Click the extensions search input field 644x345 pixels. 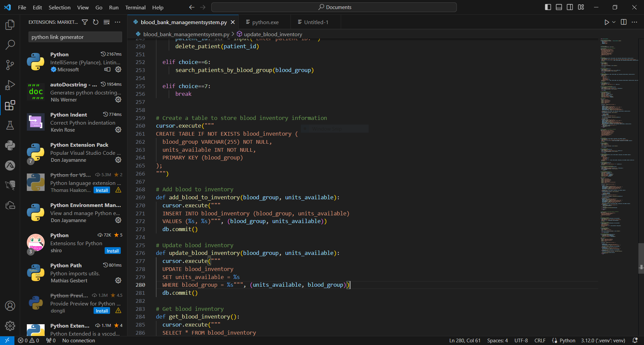(75, 37)
